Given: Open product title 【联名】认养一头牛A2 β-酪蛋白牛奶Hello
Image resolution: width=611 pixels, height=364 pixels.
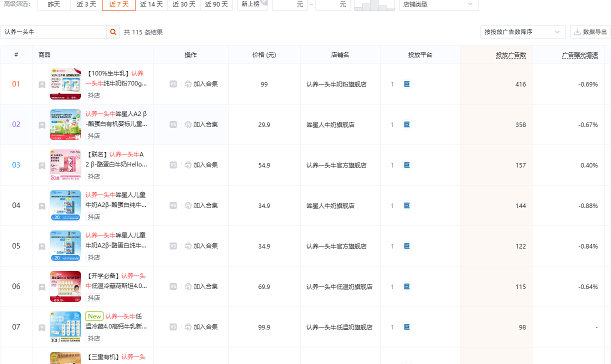Looking at the screenshot, I should coord(117,159).
